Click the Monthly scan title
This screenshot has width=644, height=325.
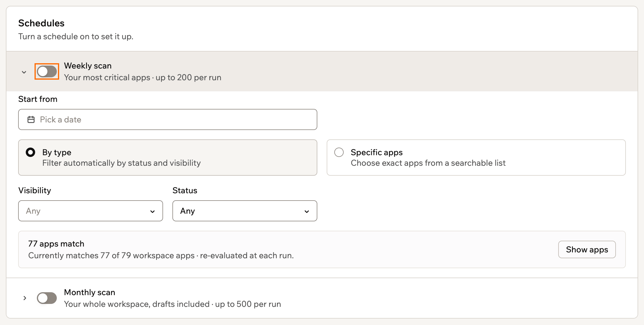[x=90, y=292]
